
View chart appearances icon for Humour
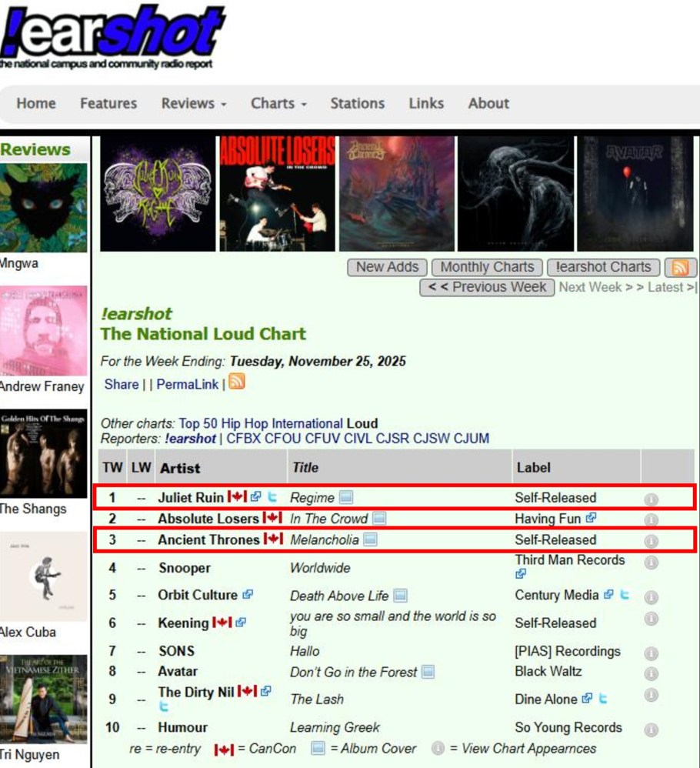coord(651,730)
